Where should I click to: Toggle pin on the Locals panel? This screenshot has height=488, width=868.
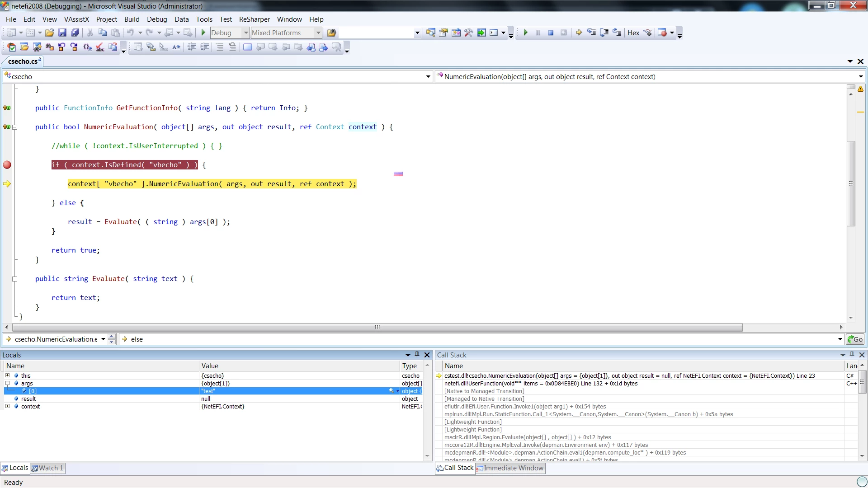(417, 355)
